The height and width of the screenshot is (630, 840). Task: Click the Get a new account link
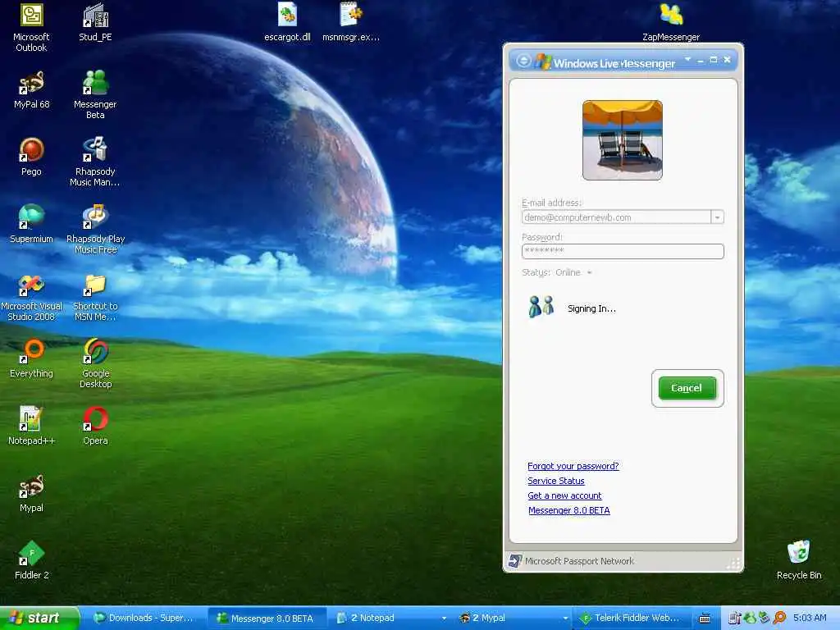tap(564, 496)
